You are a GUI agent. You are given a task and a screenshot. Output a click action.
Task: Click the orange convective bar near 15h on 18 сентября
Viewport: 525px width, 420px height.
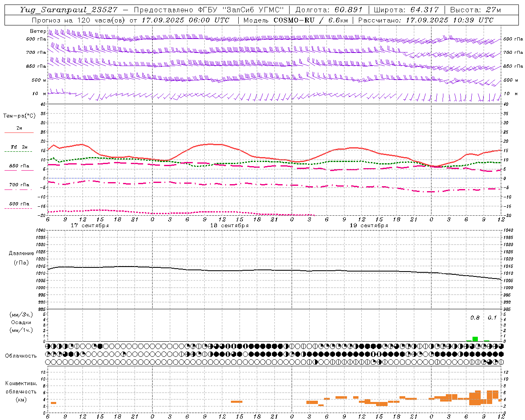[x=237, y=402]
